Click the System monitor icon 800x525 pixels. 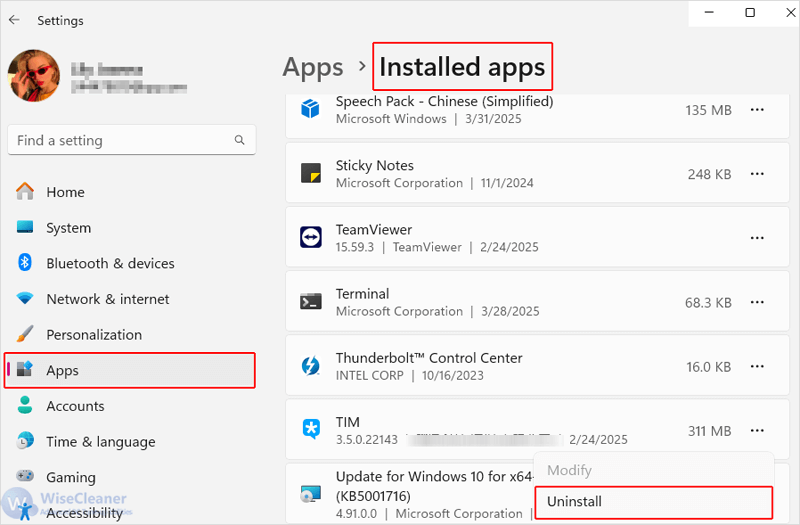pos(24,227)
